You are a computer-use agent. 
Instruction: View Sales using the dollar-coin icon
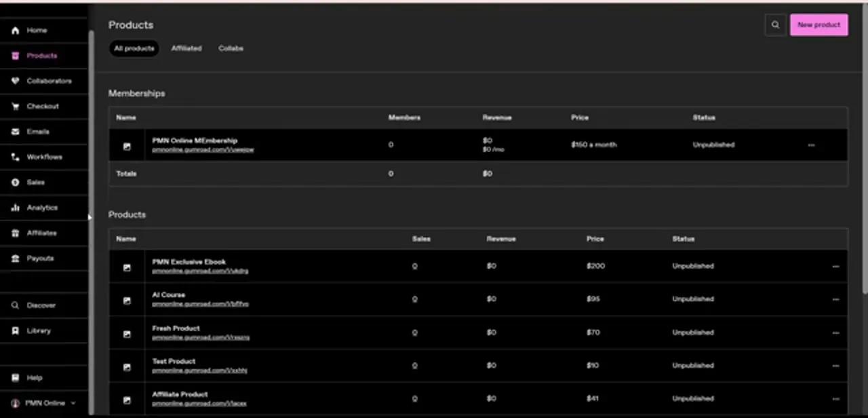pos(16,183)
